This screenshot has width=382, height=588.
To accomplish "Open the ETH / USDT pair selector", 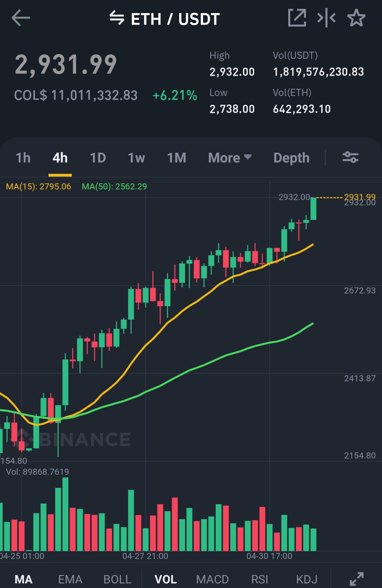I will (x=175, y=19).
